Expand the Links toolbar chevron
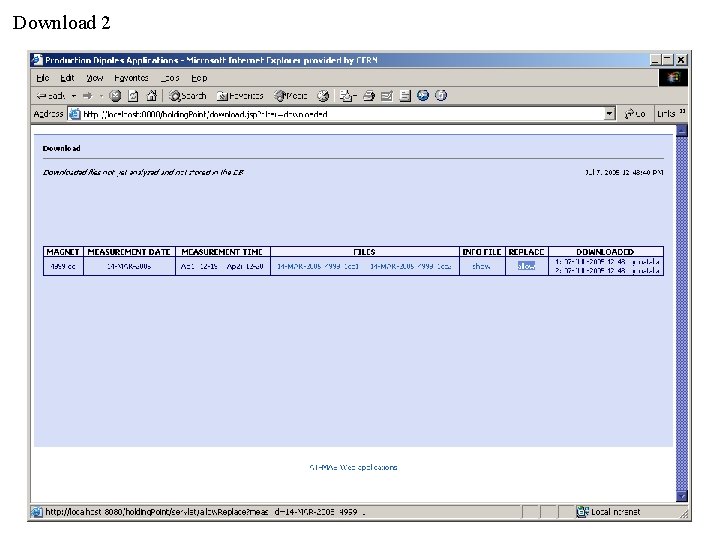This screenshot has height=540, width=720. pos(682,112)
